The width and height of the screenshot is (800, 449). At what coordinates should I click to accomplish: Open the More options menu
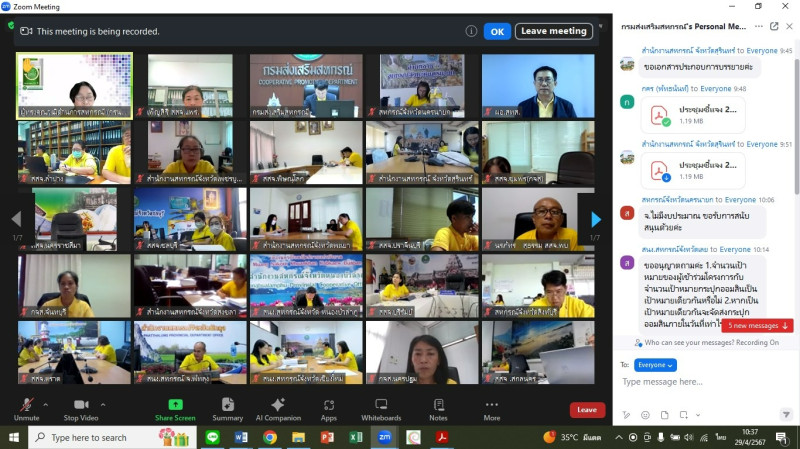(x=491, y=404)
